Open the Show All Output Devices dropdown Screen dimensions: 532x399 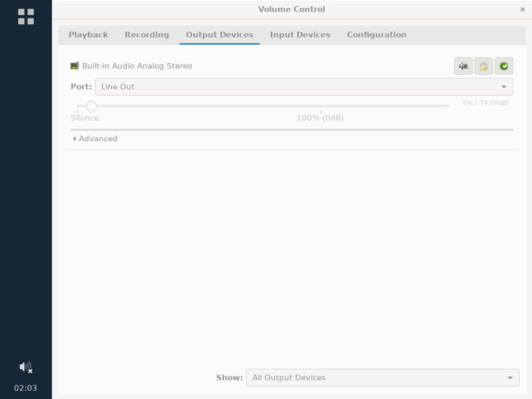click(x=382, y=378)
